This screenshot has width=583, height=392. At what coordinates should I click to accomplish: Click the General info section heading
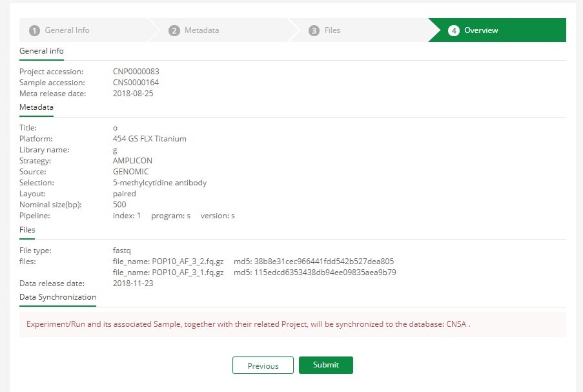(x=41, y=51)
